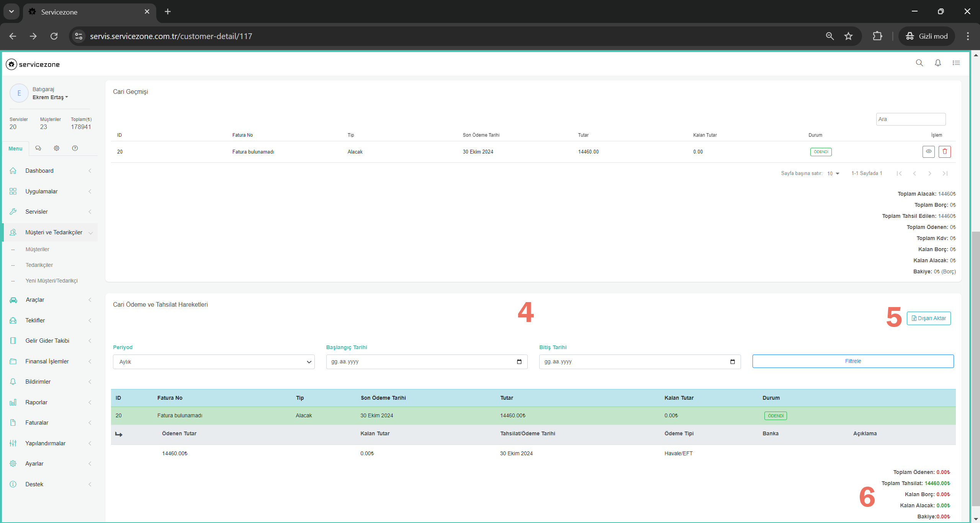Open the Periyod Aylık dropdown
The image size is (980, 523).
click(x=214, y=362)
